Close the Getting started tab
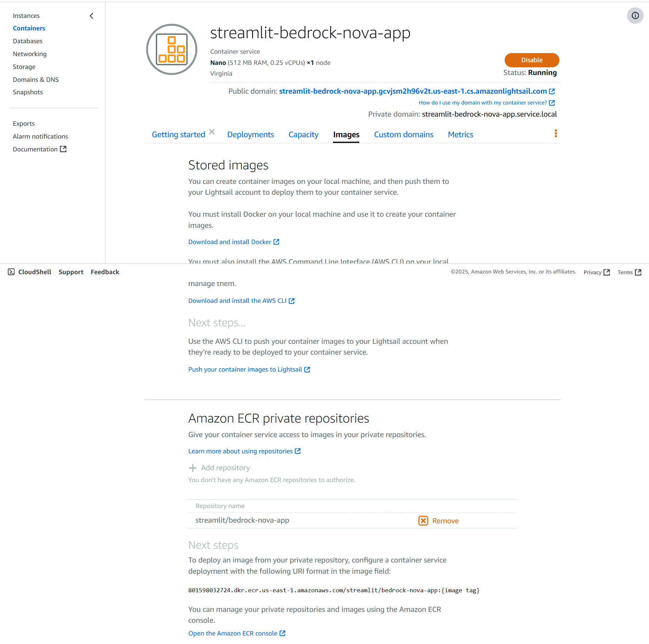Screen dimensions: 649x644 click(x=212, y=132)
